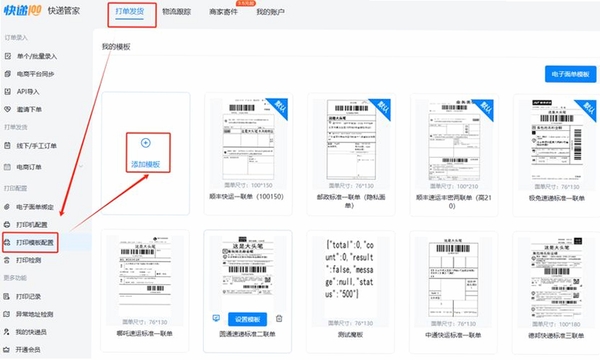Click the 打印记录 sidebar icon

coord(7,296)
